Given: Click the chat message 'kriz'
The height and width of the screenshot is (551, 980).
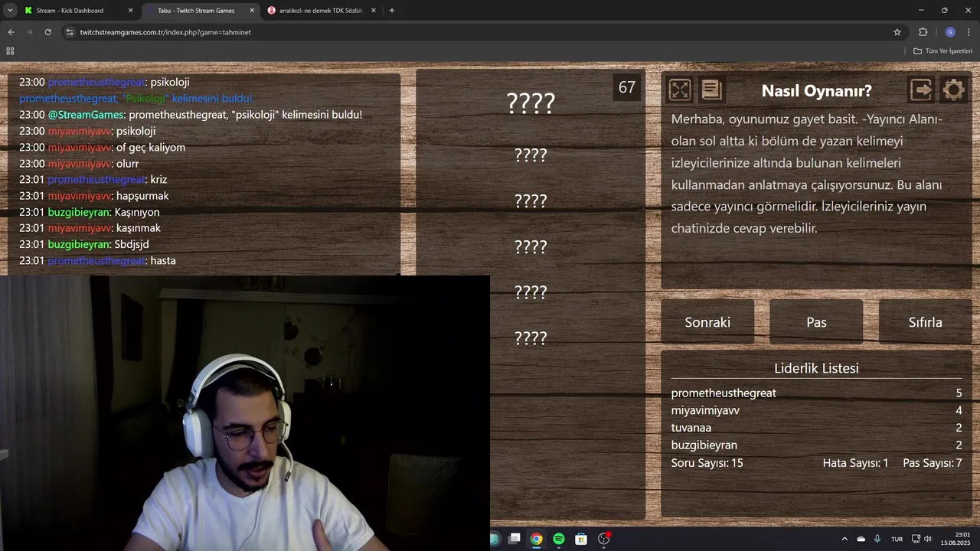Looking at the screenshot, I should coord(158,179).
